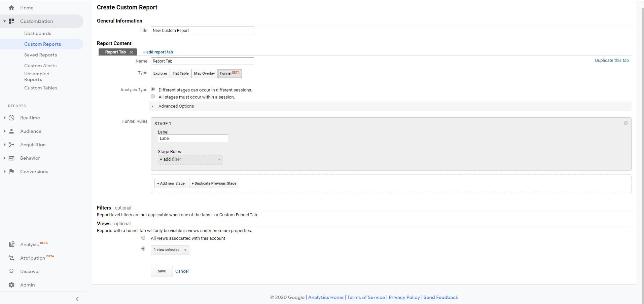The width and height of the screenshot is (644, 304).
Task: Open the '1 view selected' dropdown
Action: [170, 250]
